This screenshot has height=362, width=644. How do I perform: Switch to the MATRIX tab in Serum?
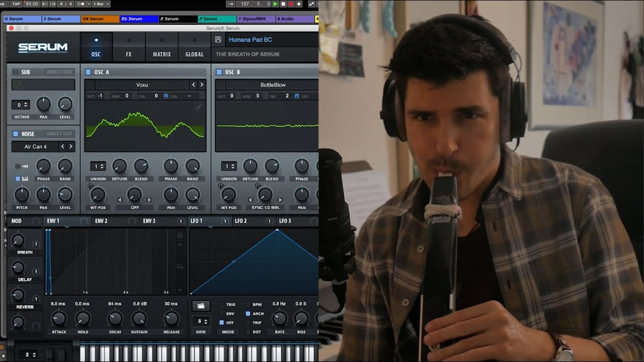tap(162, 46)
